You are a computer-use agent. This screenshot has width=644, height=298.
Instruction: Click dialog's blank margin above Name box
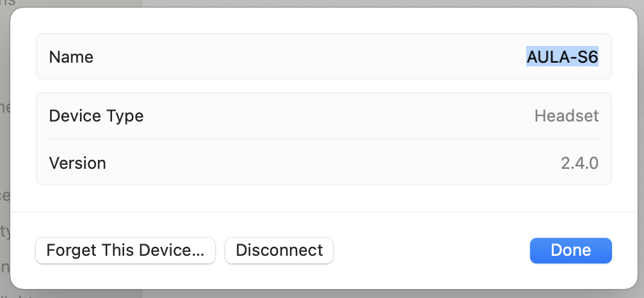point(323,20)
